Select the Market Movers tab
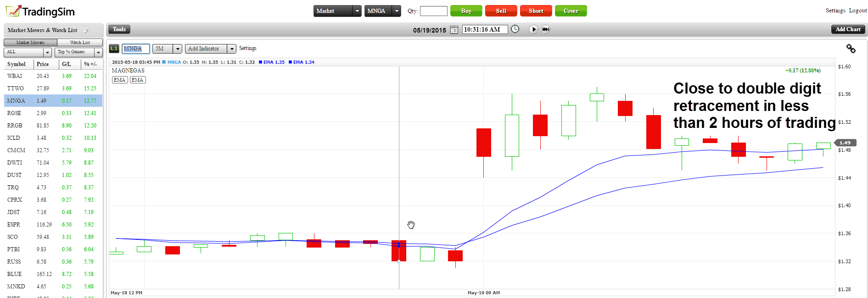This screenshot has width=868, height=298. [x=30, y=43]
